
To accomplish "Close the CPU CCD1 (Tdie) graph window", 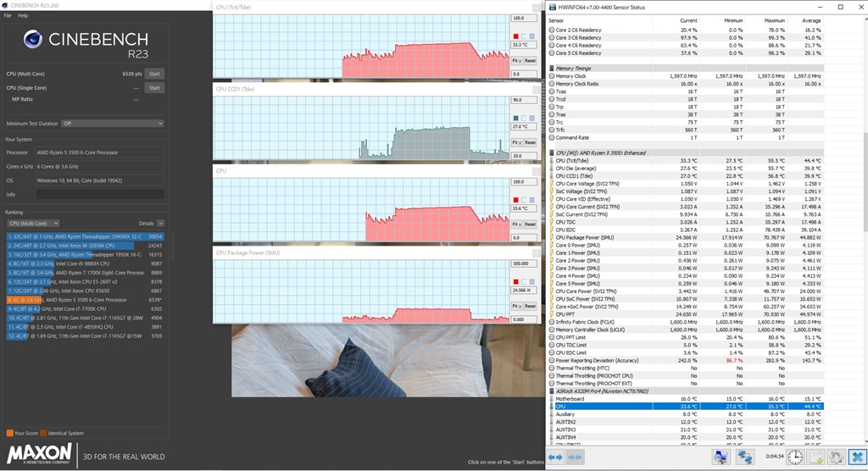I will [x=537, y=89].
